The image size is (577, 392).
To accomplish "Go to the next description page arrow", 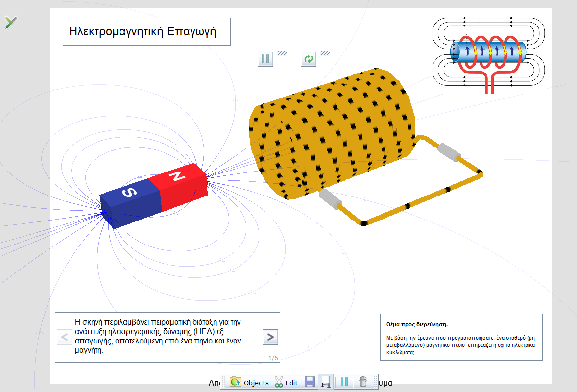I will coord(270,337).
